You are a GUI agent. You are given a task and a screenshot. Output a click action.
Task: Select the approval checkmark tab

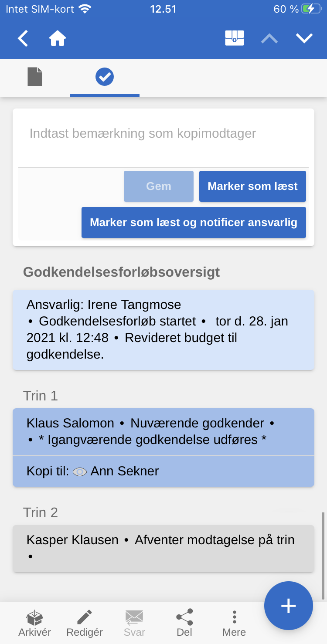point(105,77)
